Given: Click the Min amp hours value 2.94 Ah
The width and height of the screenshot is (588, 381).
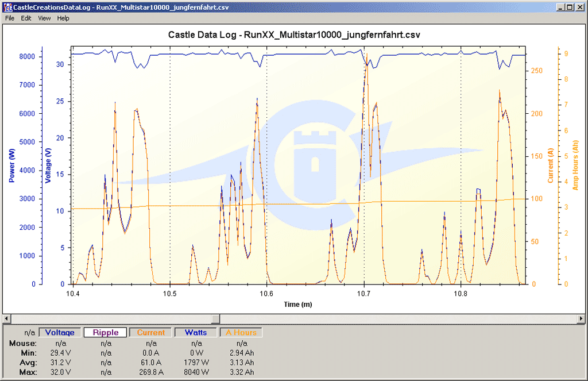Looking at the screenshot, I should pos(242,353).
